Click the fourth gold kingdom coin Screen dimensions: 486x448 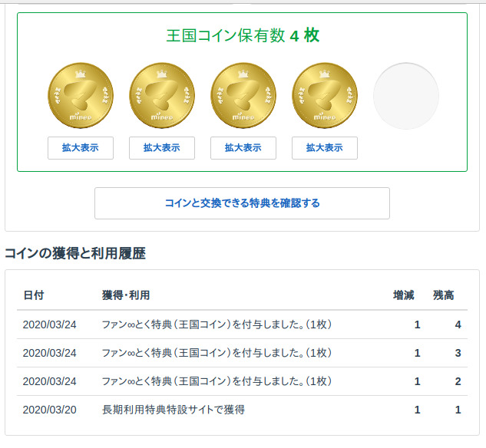tap(325, 95)
